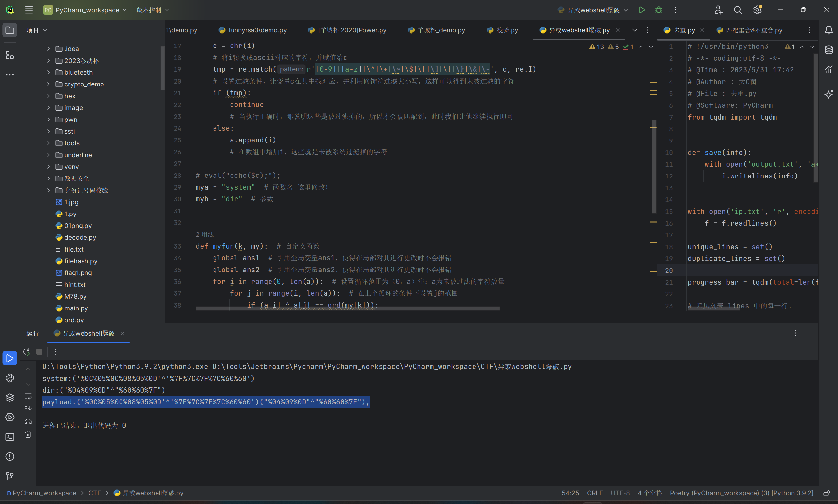Open the 项目 view dropdown

click(x=37, y=30)
